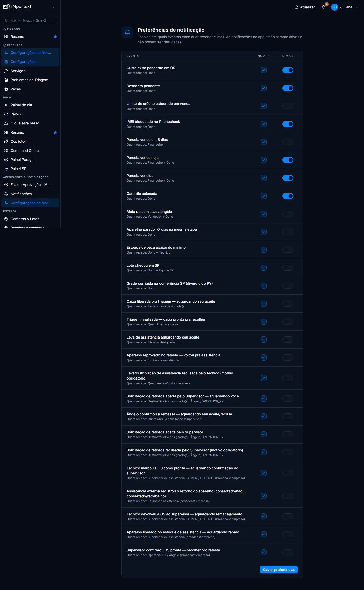Click the Painel do dia sun icon

coord(6,105)
